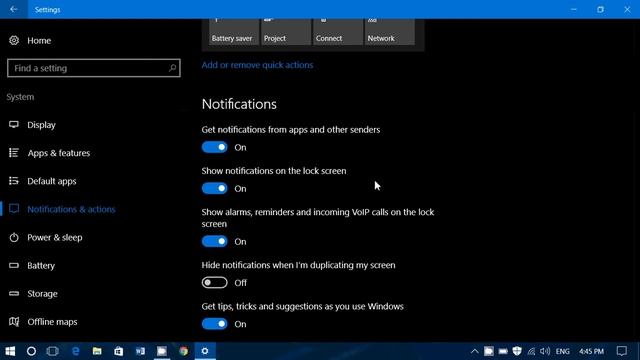Click the network Wi-Fi tray icon
640x360 pixels.
tap(531, 351)
